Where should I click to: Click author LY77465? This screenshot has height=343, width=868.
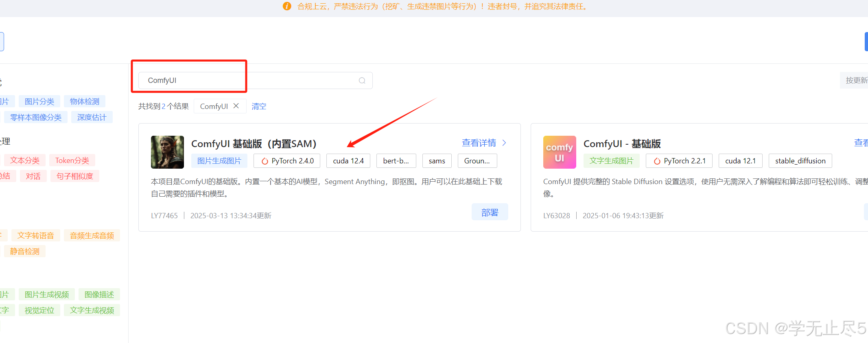(164, 216)
